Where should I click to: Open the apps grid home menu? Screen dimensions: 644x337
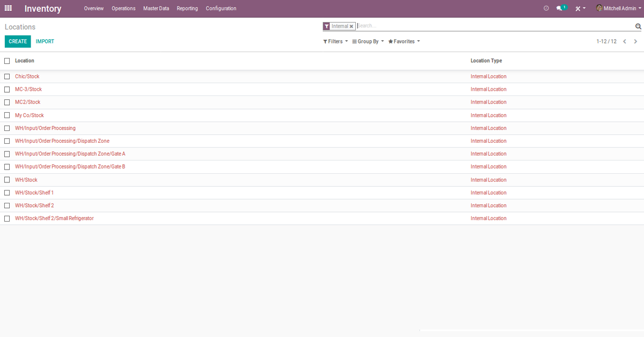point(8,8)
